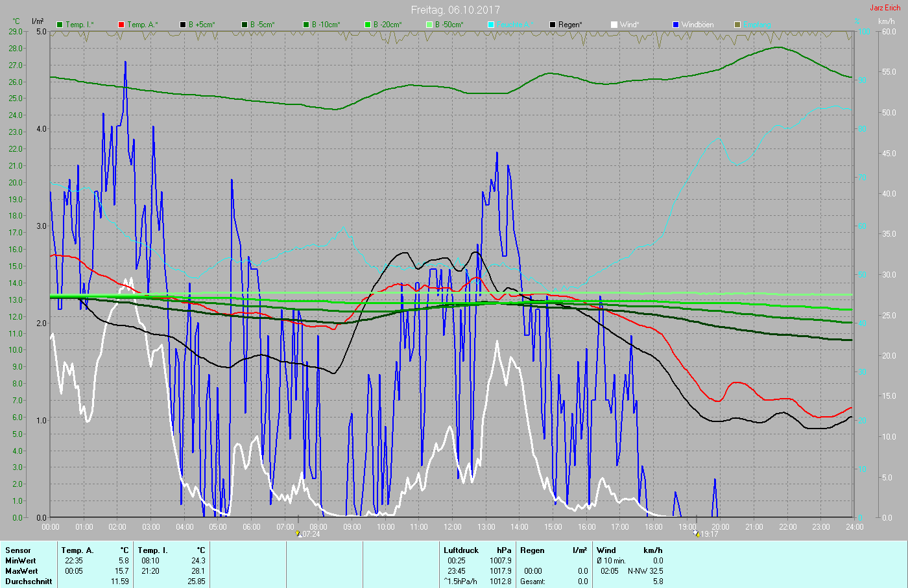
Task: Click the sunrise icon at 07:24
Action: coord(298,534)
